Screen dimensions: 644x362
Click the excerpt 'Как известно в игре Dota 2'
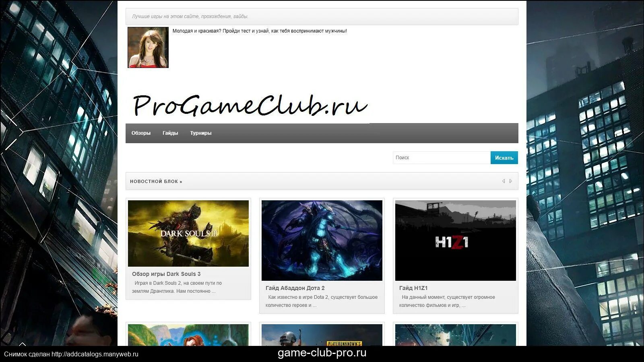(322, 301)
